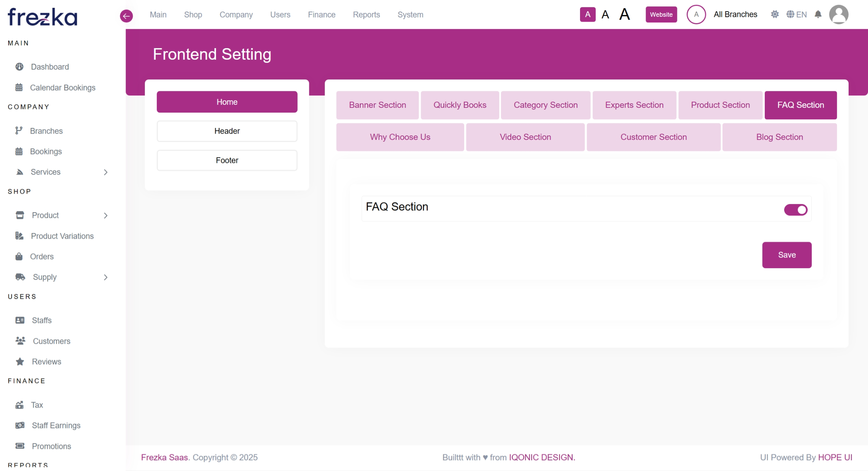
Task: Select the branch circle avatar icon
Action: [696, 15]
